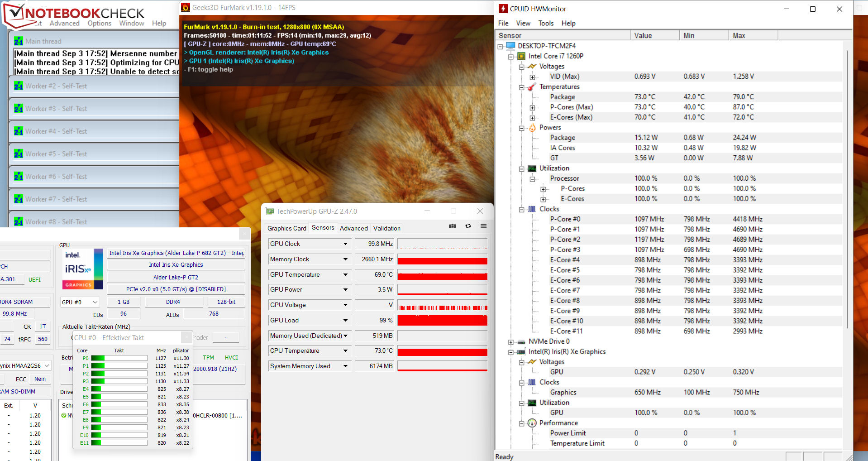The height and width of the screenshot is (461, 868).
Task: Open the Tools menu in HWMonitor
Action: [x=546, y=23]
